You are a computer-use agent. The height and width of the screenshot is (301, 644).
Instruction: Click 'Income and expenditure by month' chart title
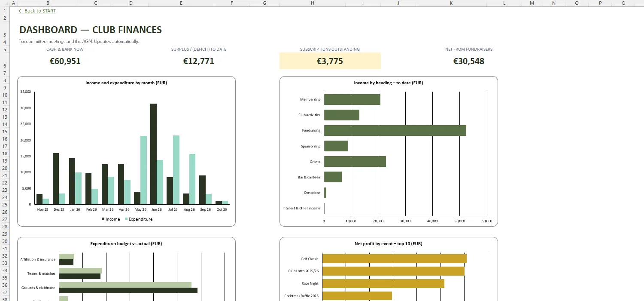[126, 83]
